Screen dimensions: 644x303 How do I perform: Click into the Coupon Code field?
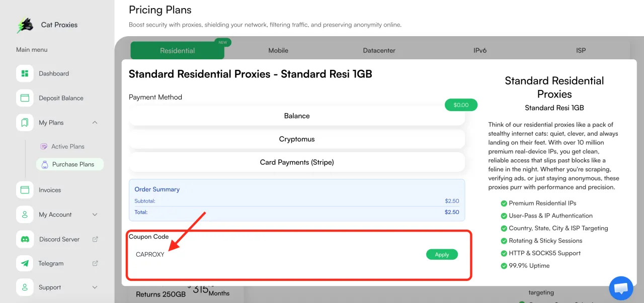[x=277, y=254]
